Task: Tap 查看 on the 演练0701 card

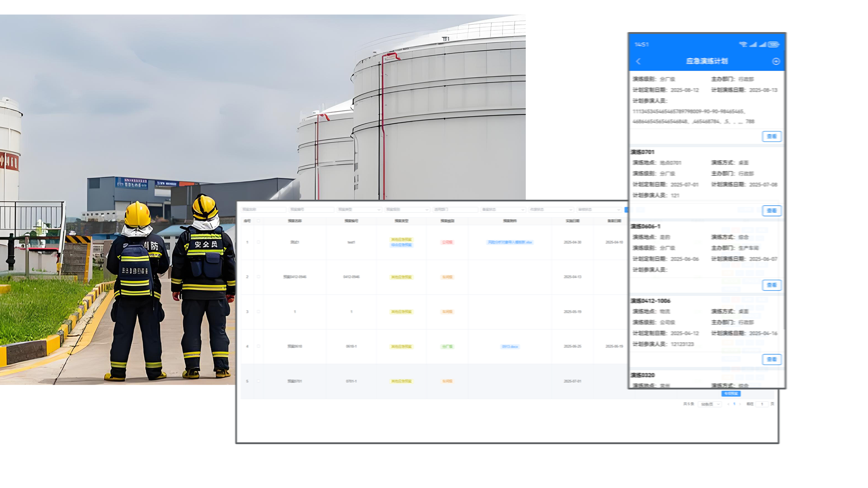Action: pos(772,211)
